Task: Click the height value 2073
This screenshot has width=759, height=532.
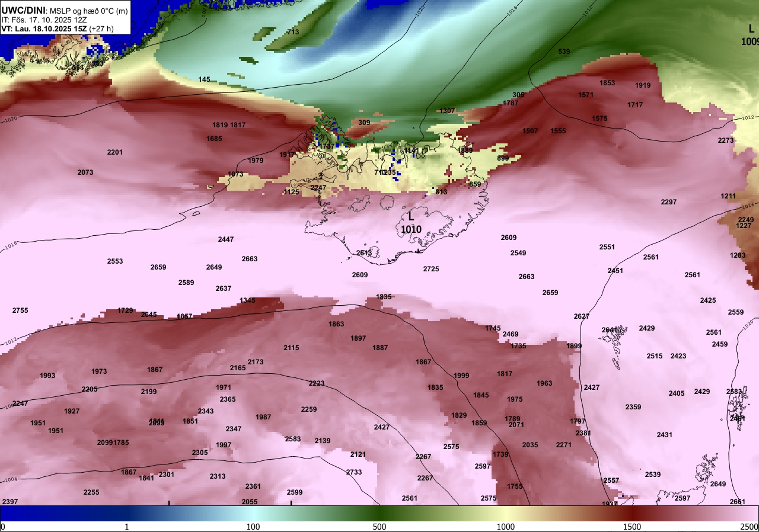Action: point(85,172)
